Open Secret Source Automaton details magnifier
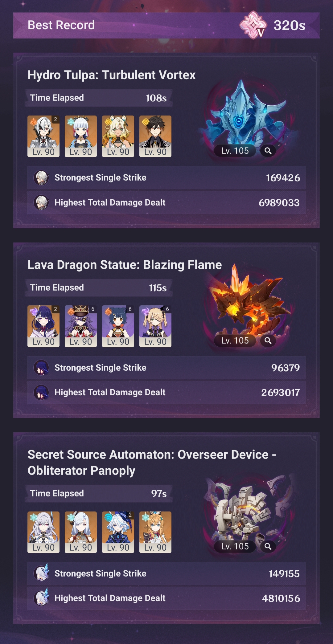The height and width of the screenshot is (644, 333). tap(268, 546)
